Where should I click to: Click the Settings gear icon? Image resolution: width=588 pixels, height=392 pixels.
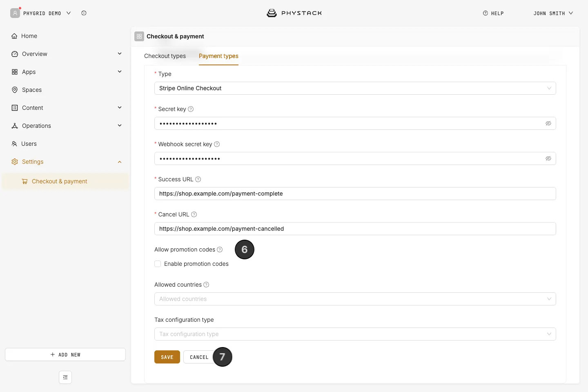[15, 162]
